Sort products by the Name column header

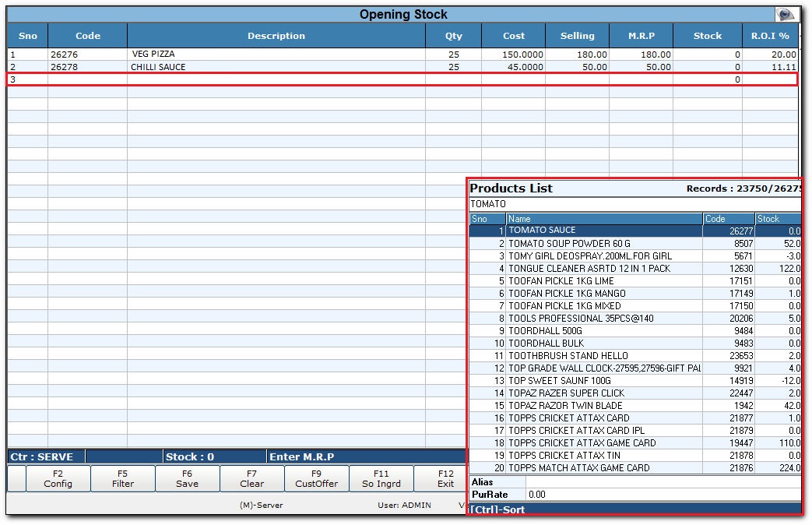pyautogui.click(x=604, y=219)
